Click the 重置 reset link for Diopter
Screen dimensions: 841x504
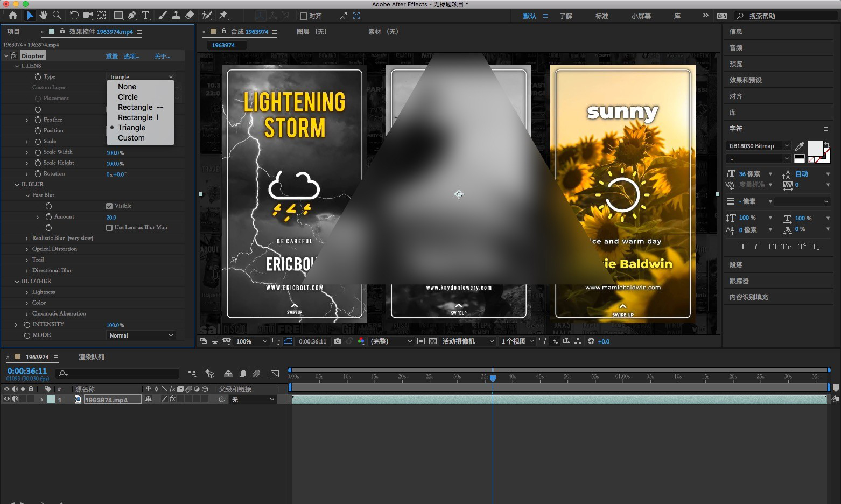[111, 56]
